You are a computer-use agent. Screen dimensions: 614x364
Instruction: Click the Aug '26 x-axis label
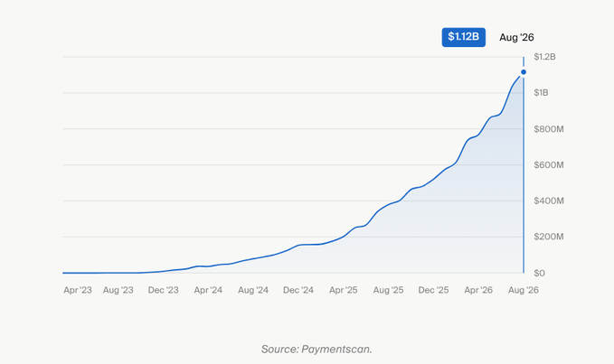click(x=524, y=290)
